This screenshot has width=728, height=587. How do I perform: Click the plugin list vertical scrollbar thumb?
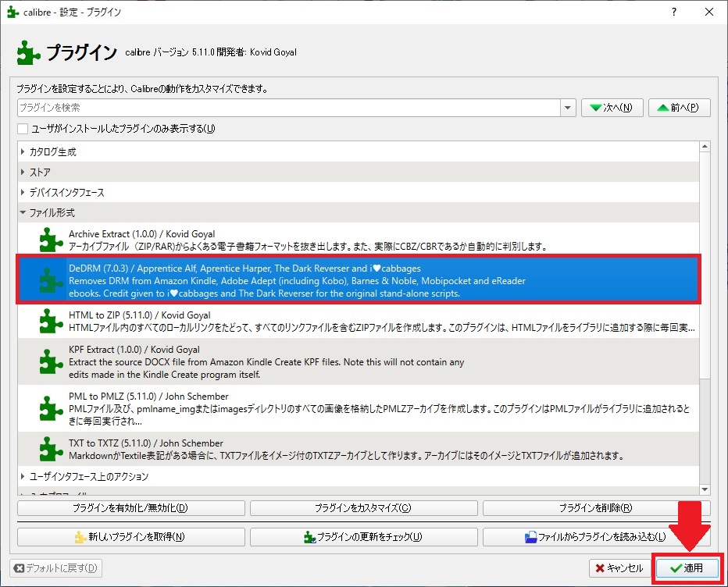(x=705, y=265)
